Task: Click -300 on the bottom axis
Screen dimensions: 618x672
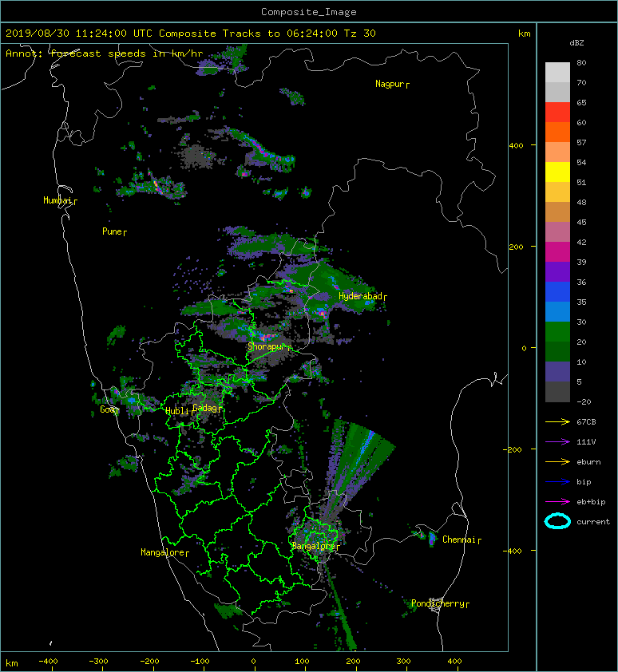Action: pos(99,662)
